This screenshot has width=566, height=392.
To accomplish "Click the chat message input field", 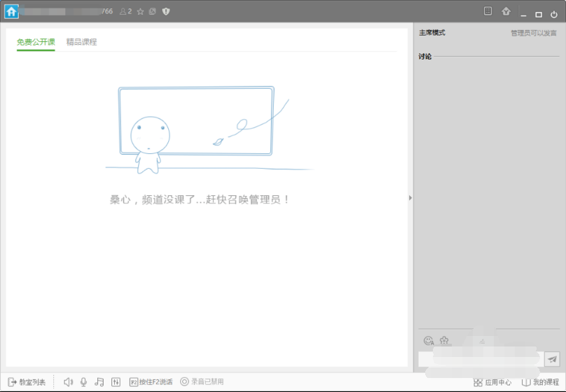I will [x=480, y=359].
